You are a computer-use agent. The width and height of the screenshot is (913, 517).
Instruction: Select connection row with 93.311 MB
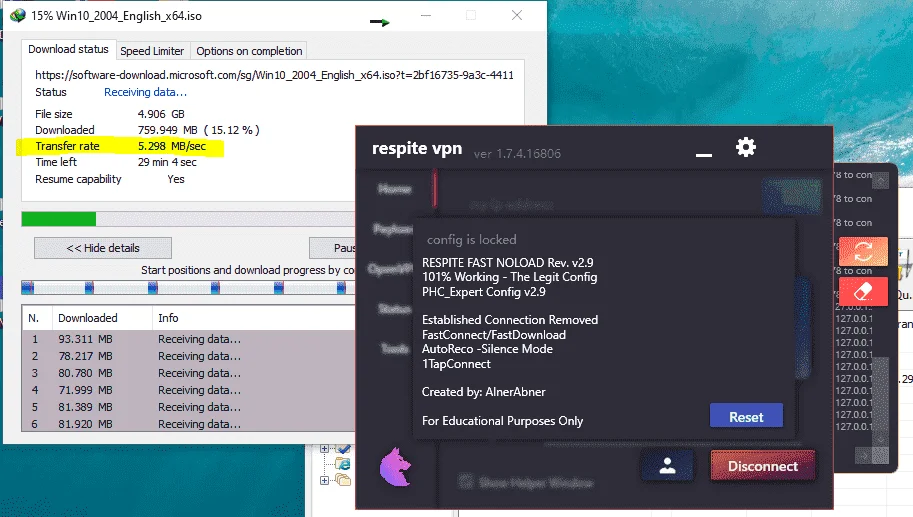point(189,339)
